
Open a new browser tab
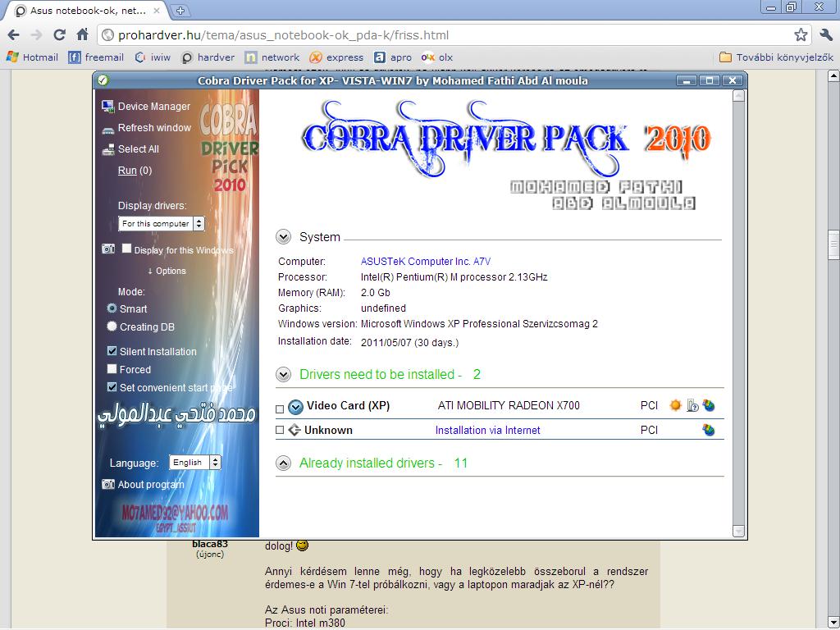point(180,10)
